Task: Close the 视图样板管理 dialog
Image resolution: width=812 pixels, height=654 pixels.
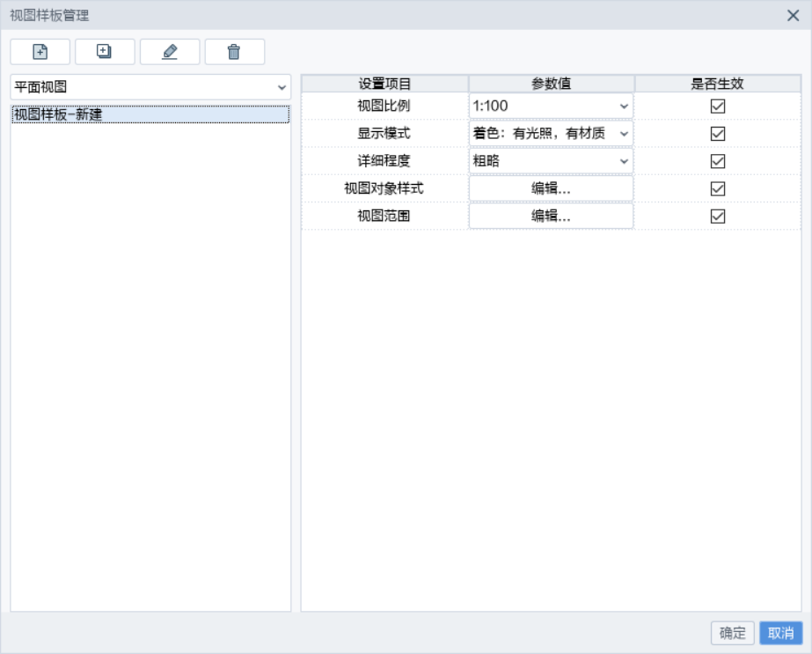Action: (x=793, y=16)
